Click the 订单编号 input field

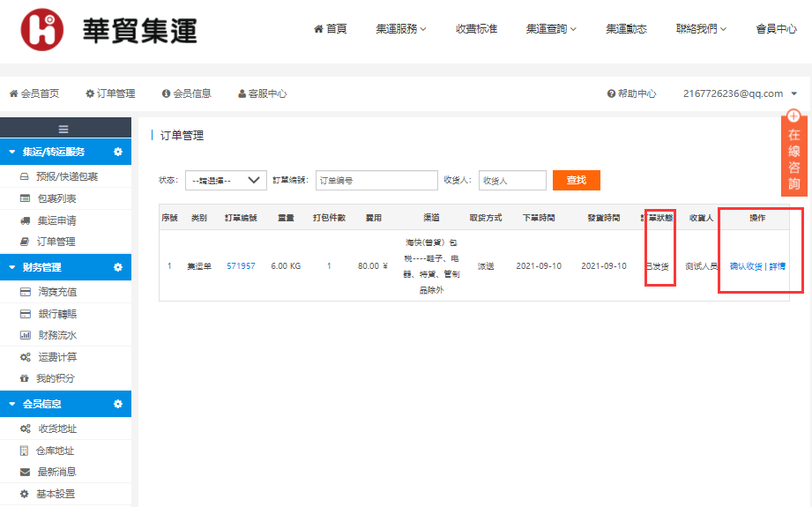coord(376,180)
